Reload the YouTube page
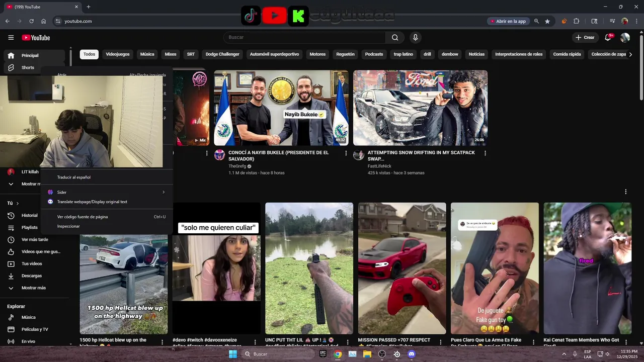 click(x=31, y=21)
